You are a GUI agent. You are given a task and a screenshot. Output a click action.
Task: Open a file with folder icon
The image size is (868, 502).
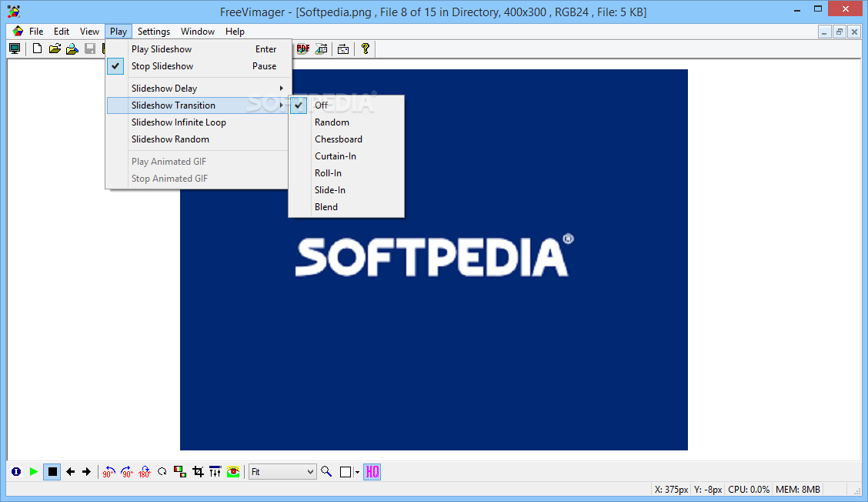(x=54, y=49)
